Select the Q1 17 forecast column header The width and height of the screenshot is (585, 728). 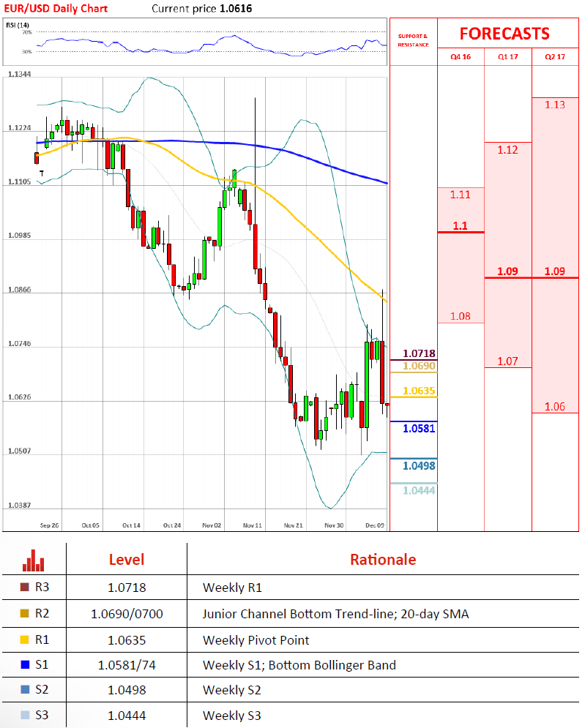pos(508,56)
